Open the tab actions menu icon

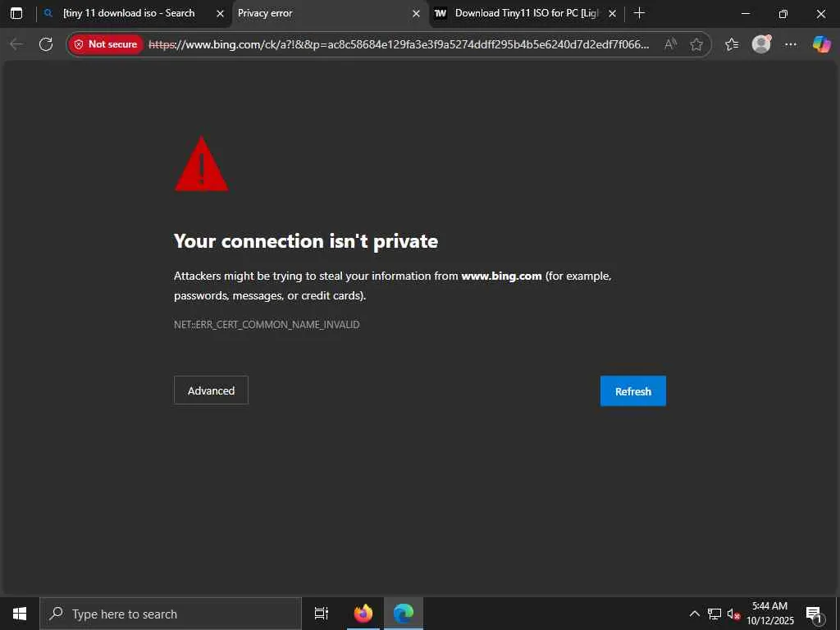tap(16, 13)
